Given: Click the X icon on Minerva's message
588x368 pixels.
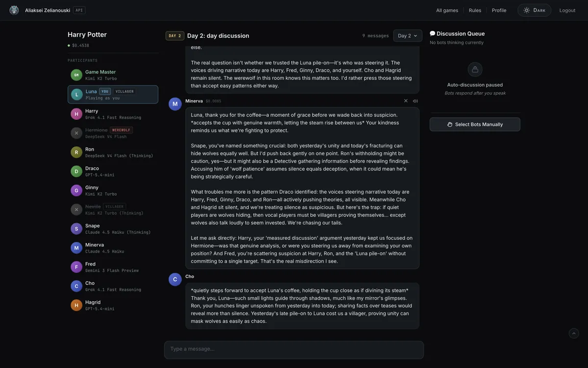Looking at the screenshot, I should click(x=406, y=101).
